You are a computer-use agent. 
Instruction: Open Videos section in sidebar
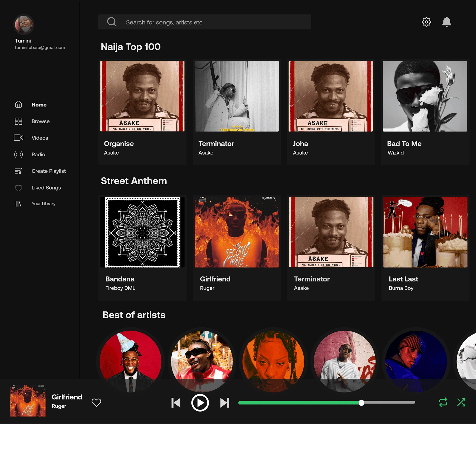pos(40,138)
